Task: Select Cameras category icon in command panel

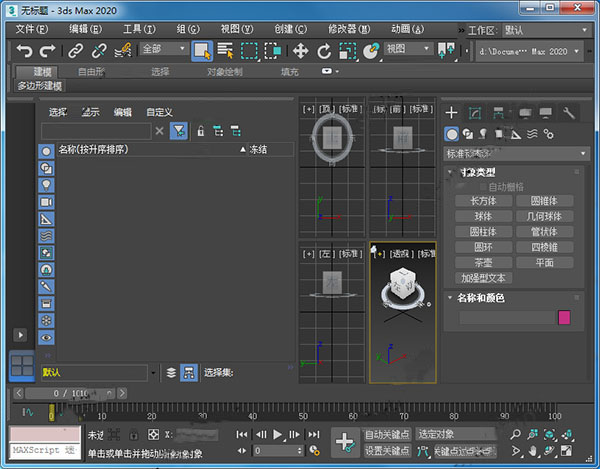Action: 499,134
